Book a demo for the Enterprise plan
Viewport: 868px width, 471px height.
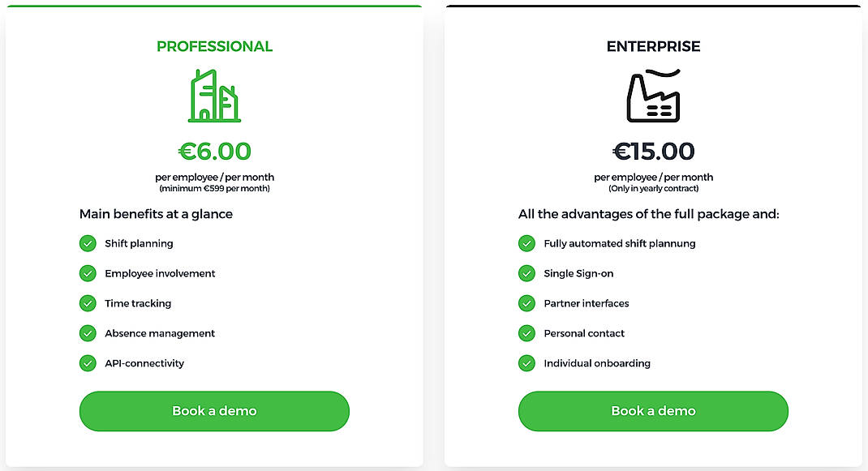tap(653, 411)
